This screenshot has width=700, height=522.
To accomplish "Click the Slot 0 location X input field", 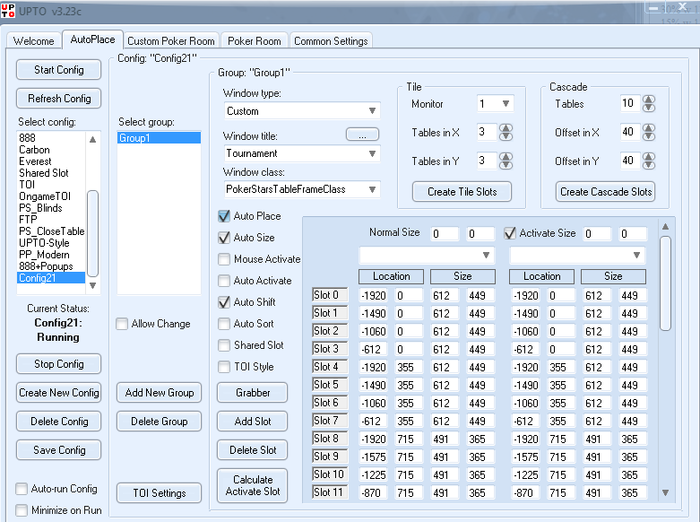I will pyautogui.click(x=374, y=295).
